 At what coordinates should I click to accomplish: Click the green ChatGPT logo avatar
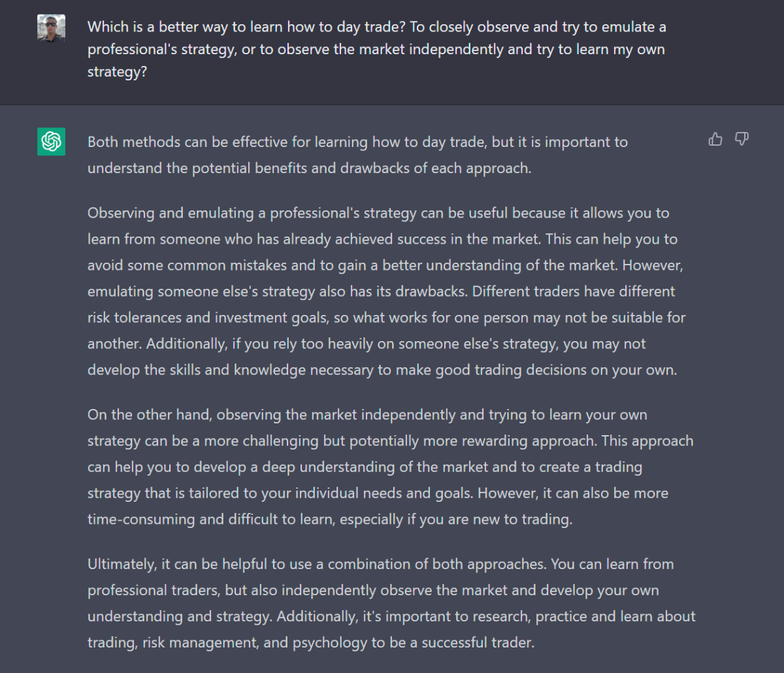pos(51,141)
